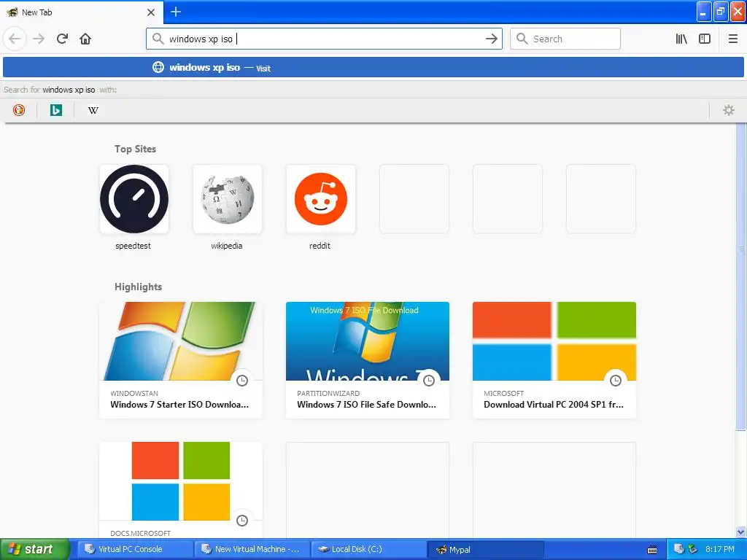Screen dimensions: 747x560
Task: Click history clock icon on Windowstan card
Action: pyautogui.click(x=242, y=381)
